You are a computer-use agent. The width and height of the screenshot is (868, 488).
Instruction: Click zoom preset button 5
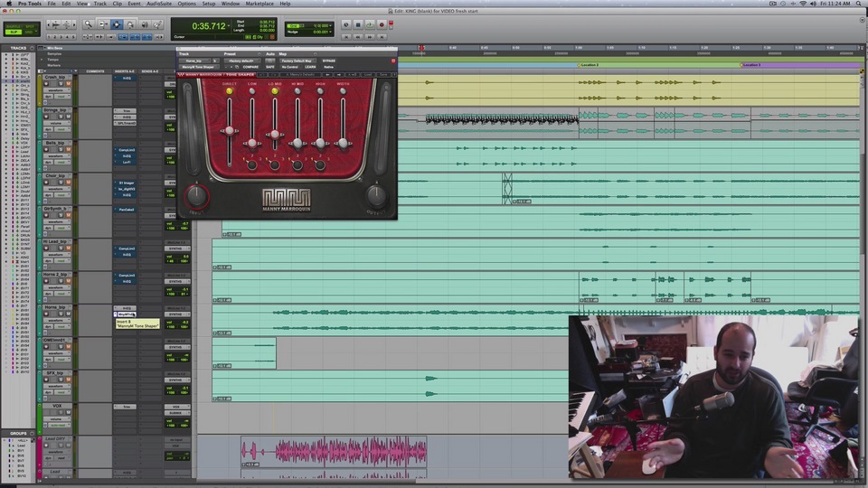(x=73, y=37)
